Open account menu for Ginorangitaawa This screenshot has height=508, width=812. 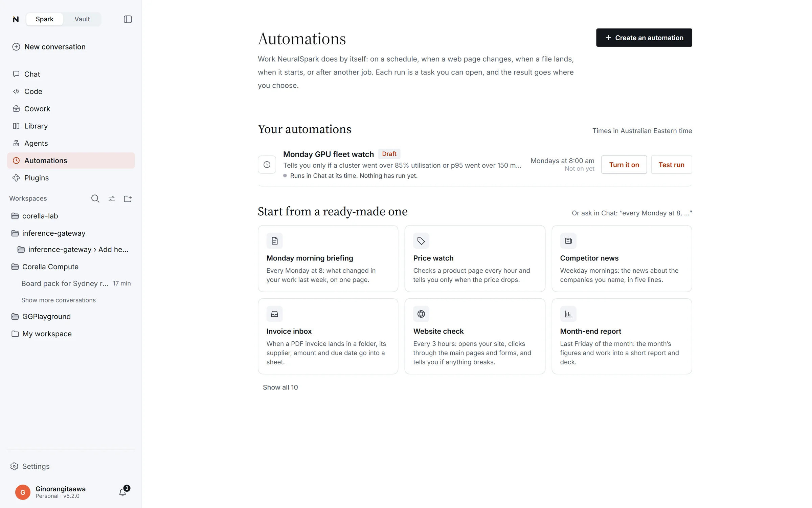pyautogui.click(x=61, y=492)
